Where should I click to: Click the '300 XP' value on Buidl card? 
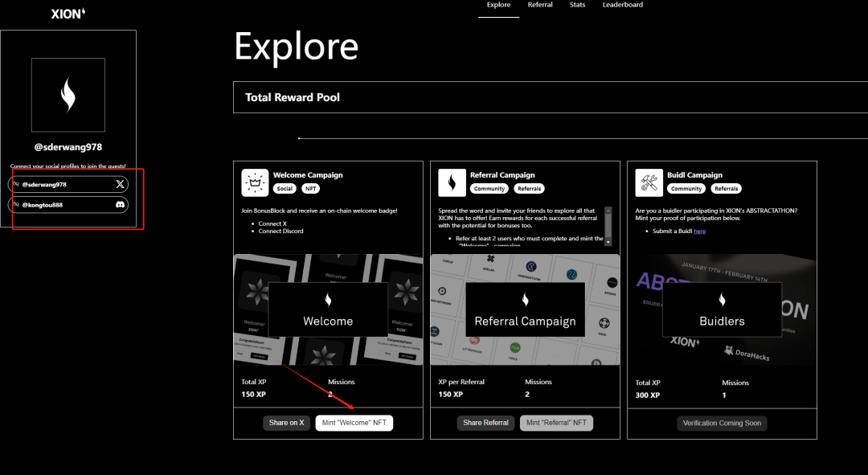(648, 395)
